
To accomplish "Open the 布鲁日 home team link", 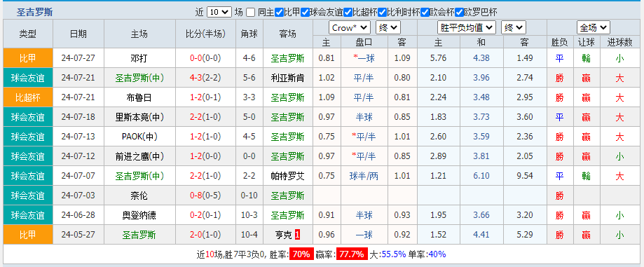I will tap(139, 97).
